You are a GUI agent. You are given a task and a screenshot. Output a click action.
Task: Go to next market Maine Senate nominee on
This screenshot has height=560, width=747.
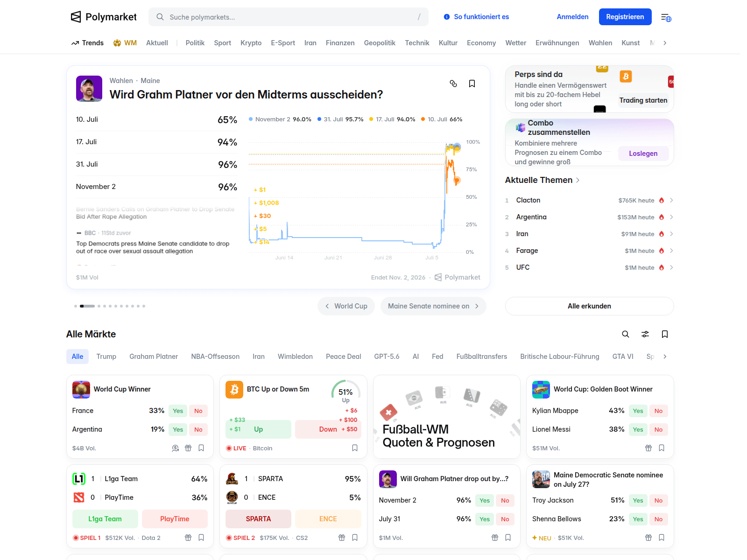coord(433,306)
